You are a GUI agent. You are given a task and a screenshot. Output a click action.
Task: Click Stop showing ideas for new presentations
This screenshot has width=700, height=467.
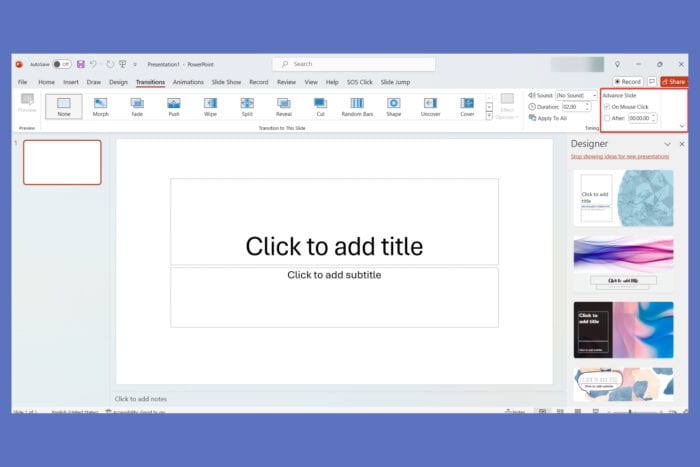click(620, 156)
